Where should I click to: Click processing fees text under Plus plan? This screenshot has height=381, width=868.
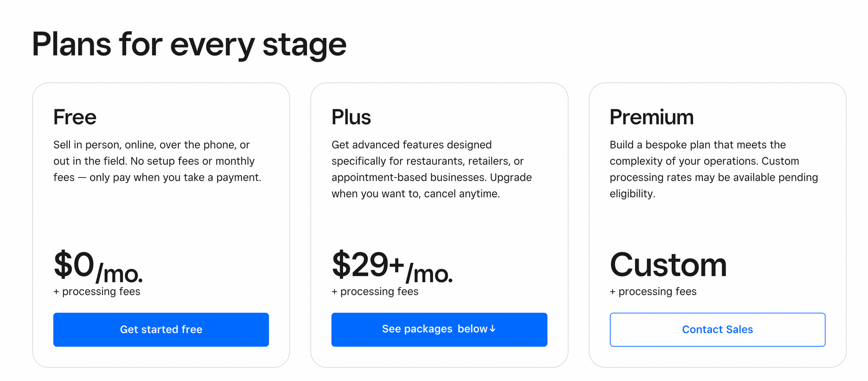375,291
